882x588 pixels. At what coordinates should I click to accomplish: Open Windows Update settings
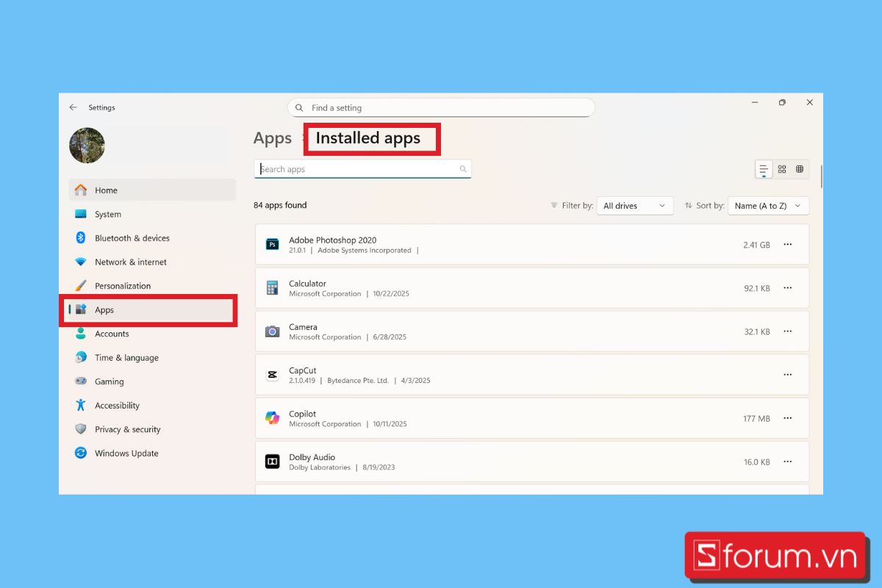(152, 453)
